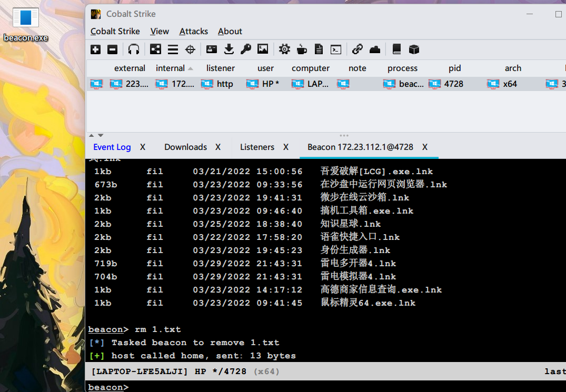Image resolution: width=566 pixels, height=392 pixels.
Task: Open the Attacks menu
Action: [193, 32]
